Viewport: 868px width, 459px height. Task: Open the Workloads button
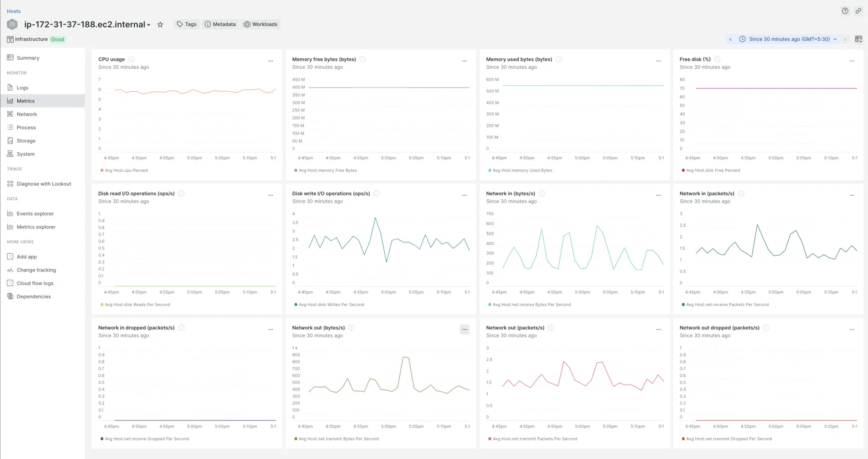(260, 24)
